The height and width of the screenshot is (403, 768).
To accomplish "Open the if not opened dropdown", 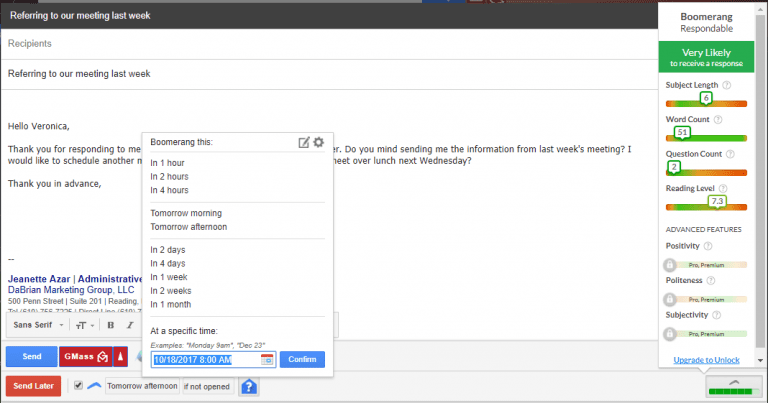I will 207,386.
